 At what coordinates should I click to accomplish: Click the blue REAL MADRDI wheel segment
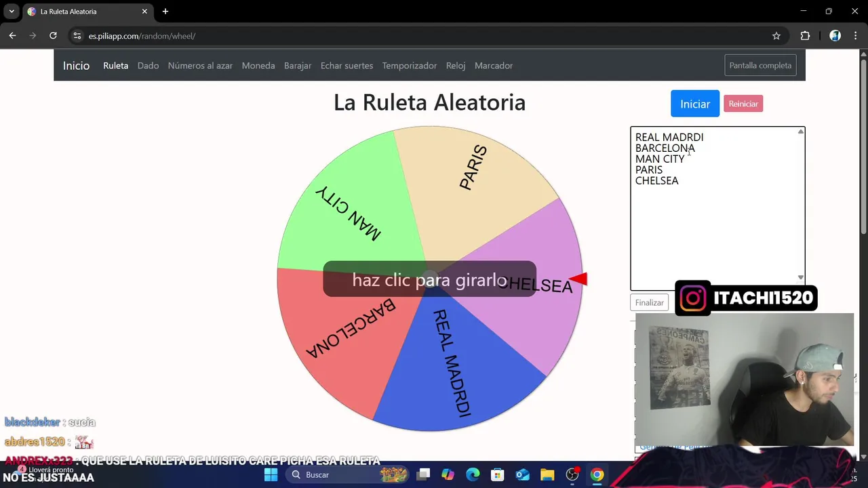pos(454,366)
